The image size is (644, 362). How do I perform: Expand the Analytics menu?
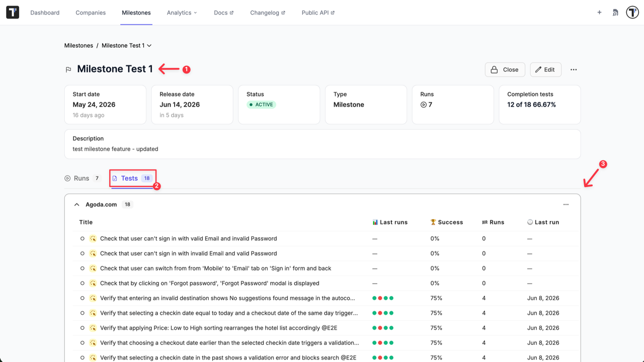click(x=182, y=13)
